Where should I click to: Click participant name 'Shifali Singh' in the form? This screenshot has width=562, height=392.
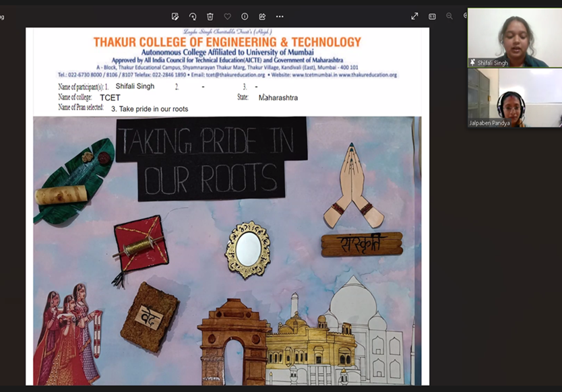135,86
